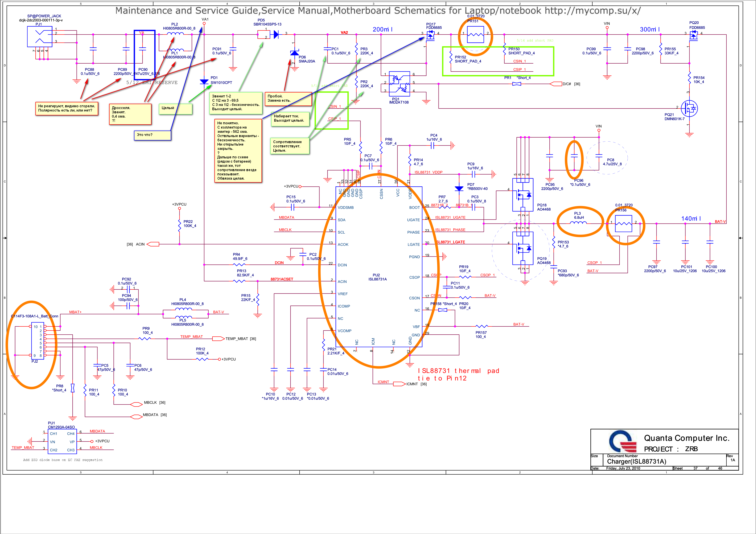Click the PJ2 battery connector symbol
The image size is (756, 534).
(x=38, y=341)
